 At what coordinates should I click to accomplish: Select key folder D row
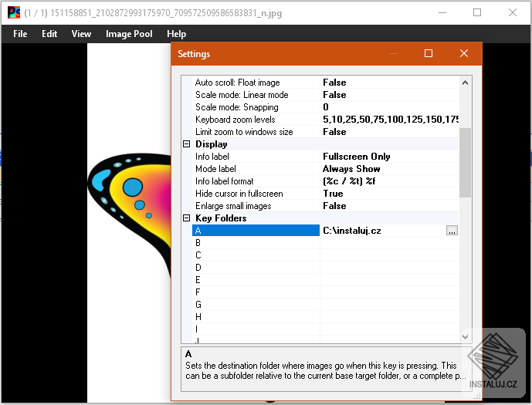(x=326, y=268)
